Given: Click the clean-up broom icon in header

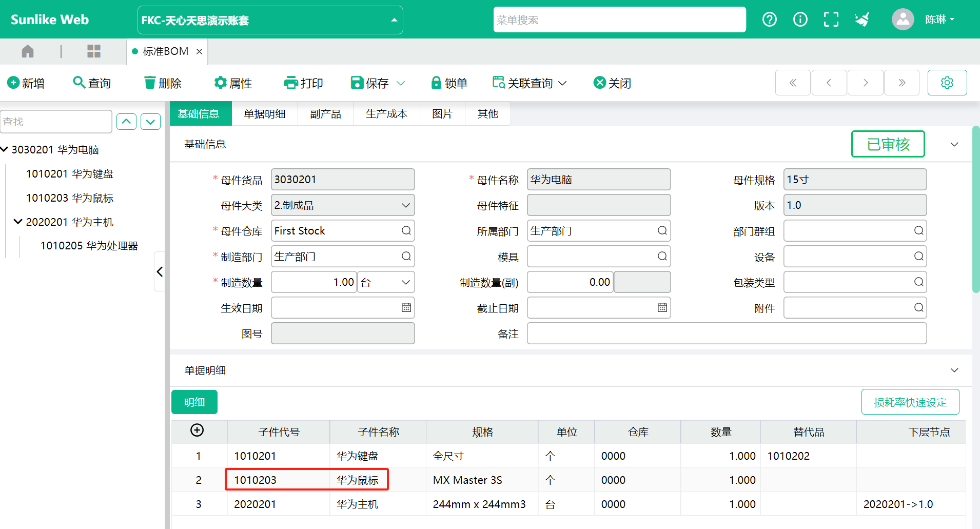Looking at the screenshot, I should [x=862, y=19].
